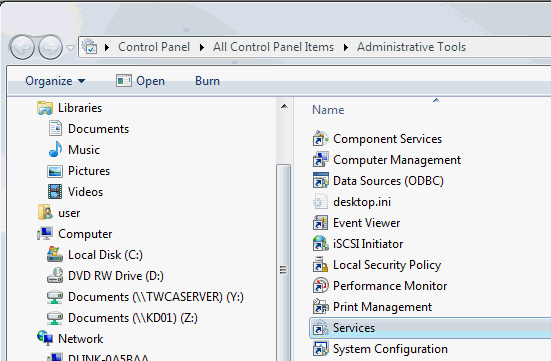Select the Control Panel breadcrumb

coord(154,47)
